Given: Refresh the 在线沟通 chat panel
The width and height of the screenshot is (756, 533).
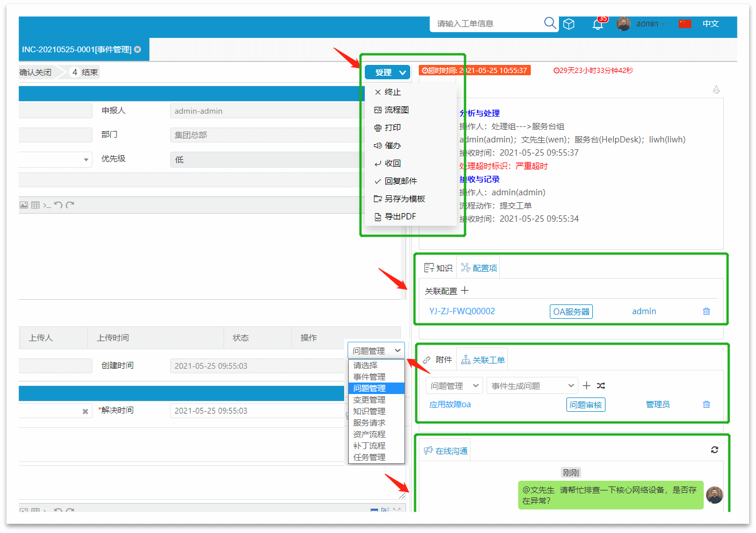Looking at the screenshot, I should click(714, 450).
